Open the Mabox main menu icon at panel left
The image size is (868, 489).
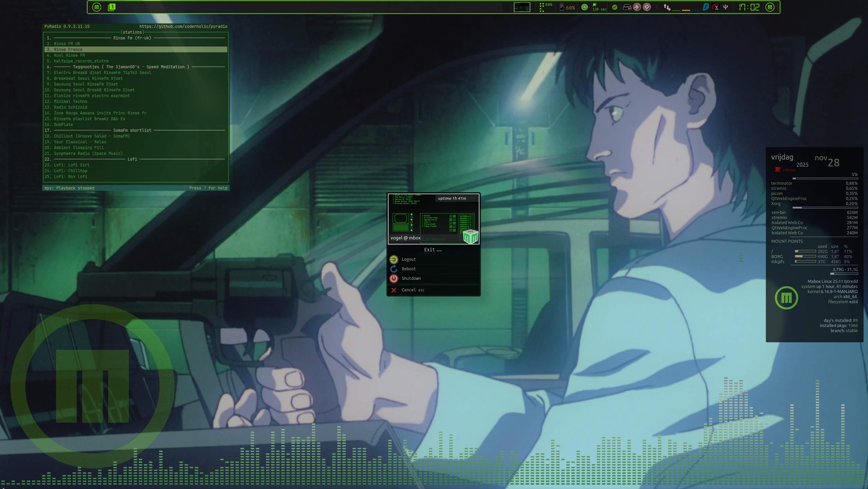97,7
